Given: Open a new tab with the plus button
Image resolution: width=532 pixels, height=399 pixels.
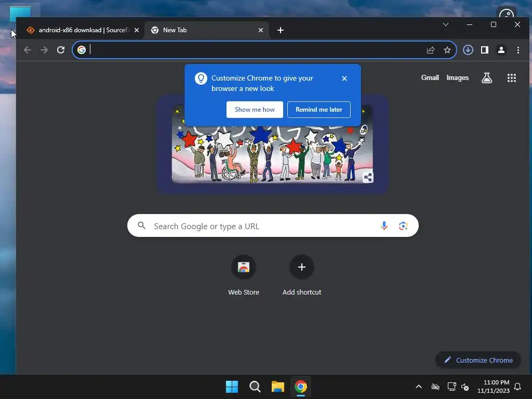Looking at the screenshot, I should (x=280, y=30).
